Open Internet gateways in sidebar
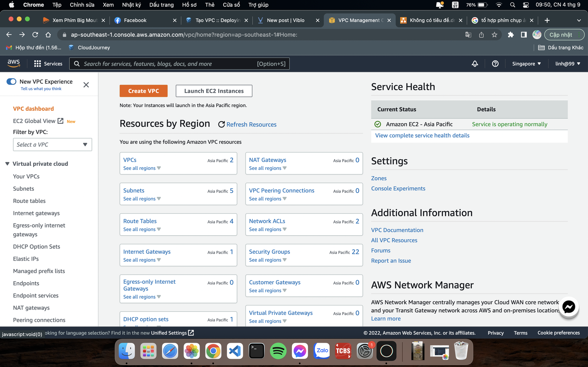Screen dimensions: 588x367 click(36, 213)
